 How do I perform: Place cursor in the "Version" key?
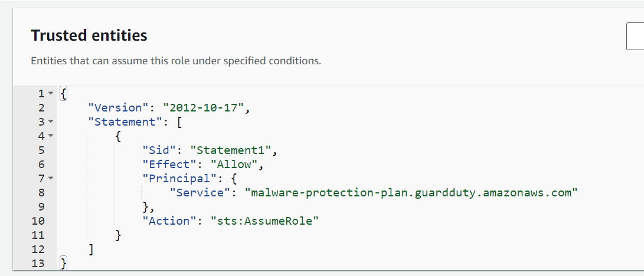118,108
